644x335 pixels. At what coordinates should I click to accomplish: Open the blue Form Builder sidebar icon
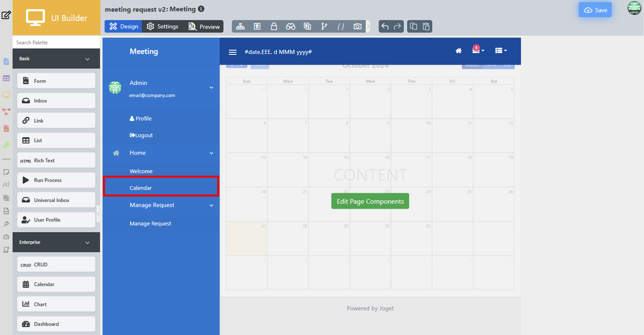coord(6,61)
